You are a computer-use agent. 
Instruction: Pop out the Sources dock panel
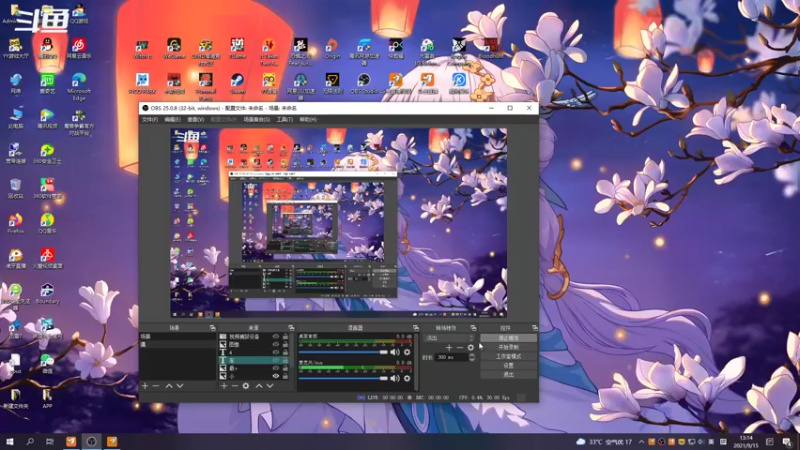[291, 328]
